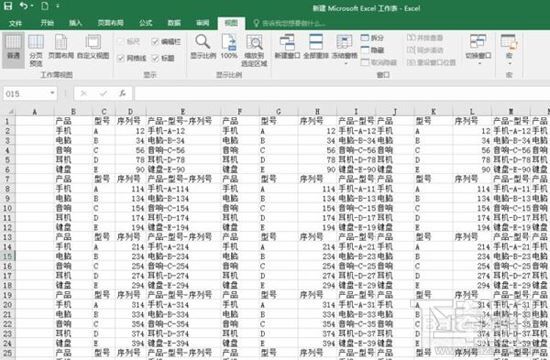Viewport: 550px width, 360px height.
Task: Open the Page Layout view
Action: 61,42
